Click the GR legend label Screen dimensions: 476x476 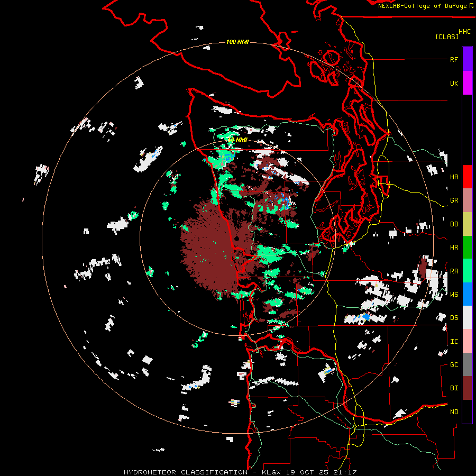click(454, 200)
